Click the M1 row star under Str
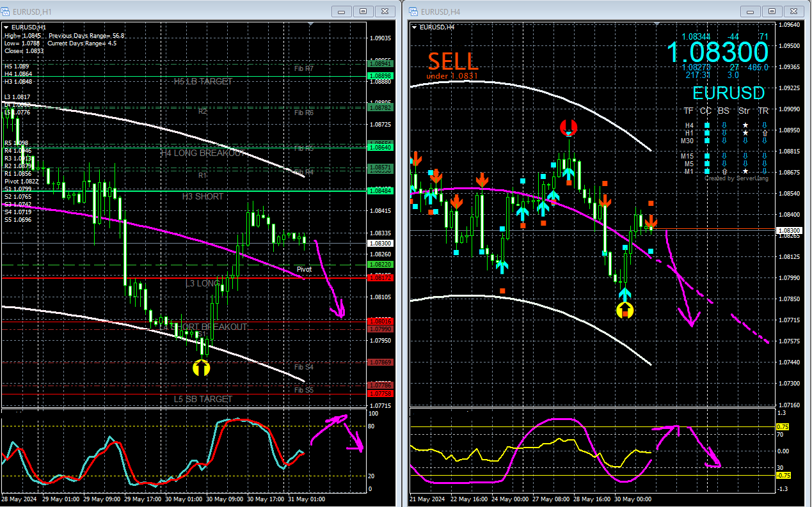Viewport: 812px width, 507px height. coord(745,171)
